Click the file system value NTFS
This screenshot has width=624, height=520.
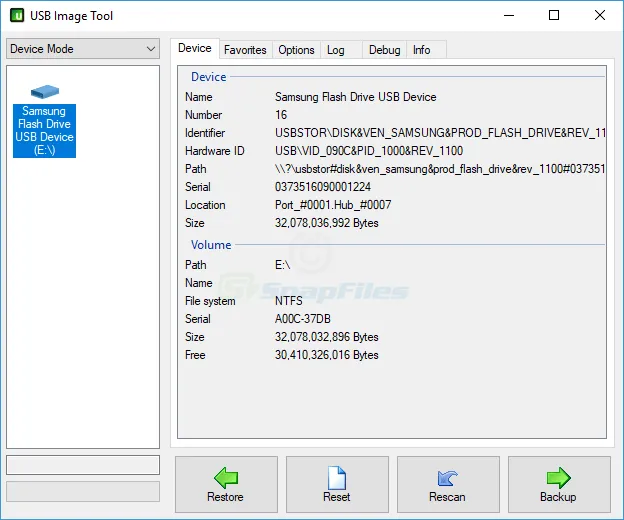click(289, 301)
